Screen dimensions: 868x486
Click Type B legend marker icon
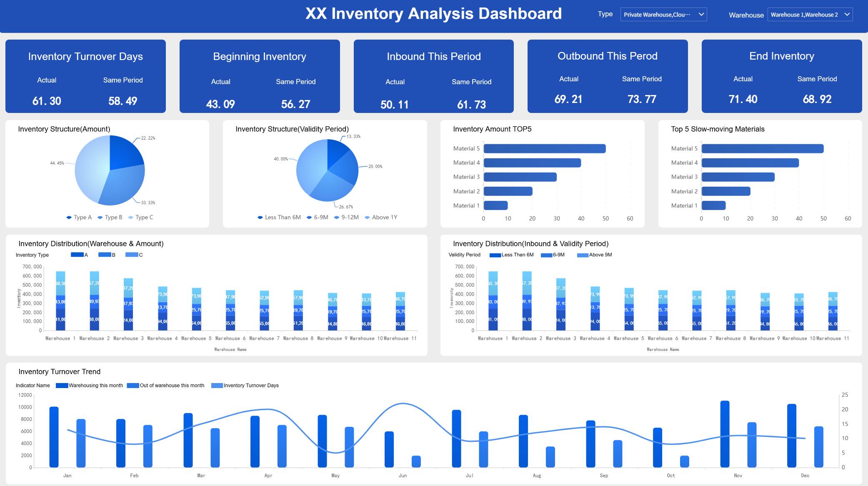click(x=100, y=217)
